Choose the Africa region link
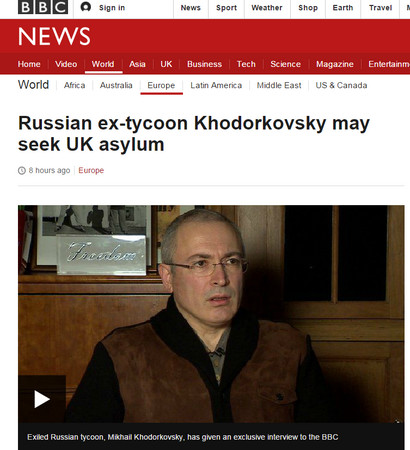Screen dimensions: 410x450 (74, 85)
